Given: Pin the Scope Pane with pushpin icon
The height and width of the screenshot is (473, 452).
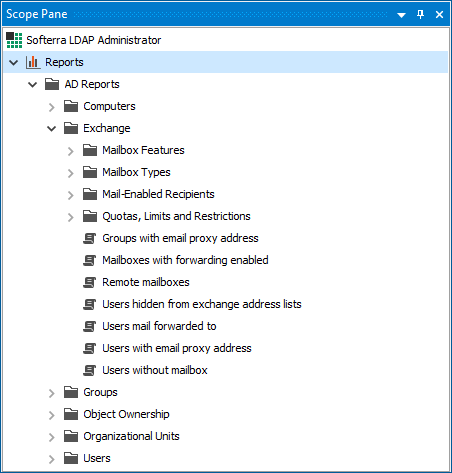Looking at the screenshot, I should (421, 14).
